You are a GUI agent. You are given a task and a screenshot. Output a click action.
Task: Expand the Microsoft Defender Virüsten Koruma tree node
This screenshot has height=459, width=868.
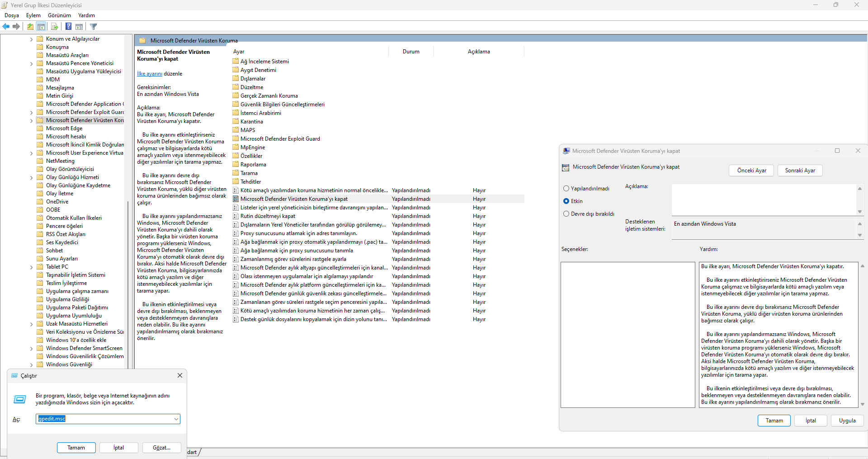click(31, 121)
